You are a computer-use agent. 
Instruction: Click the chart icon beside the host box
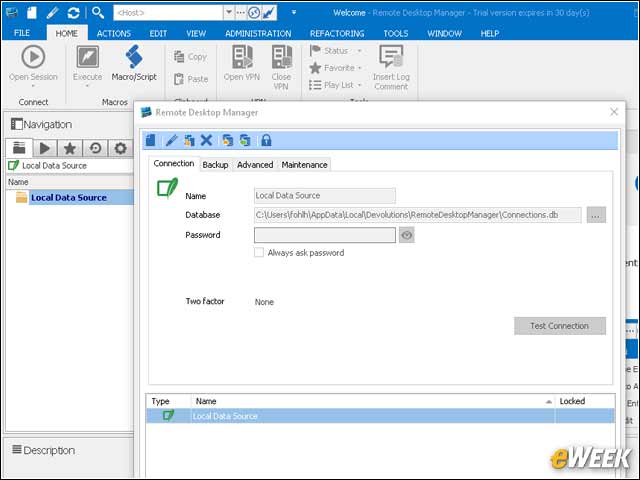(269, 13)
